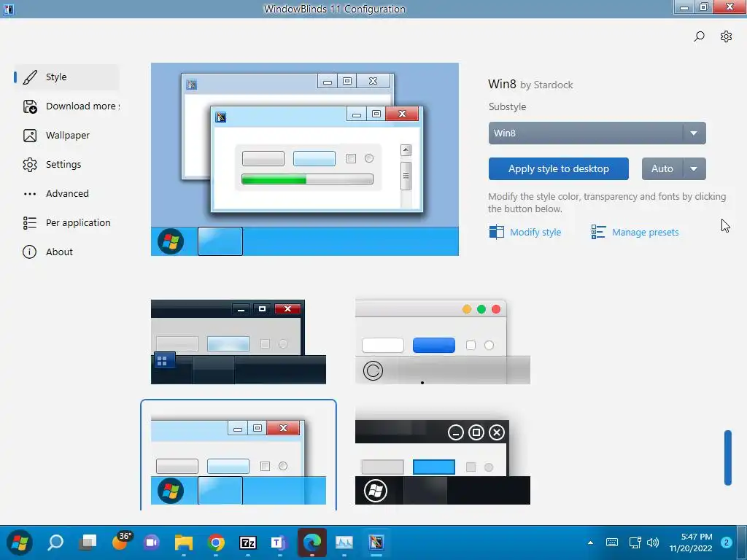The height and width of the screenshot is (560, 747).
Task: Click the Modify style icon
Action: tap(496, 232)
